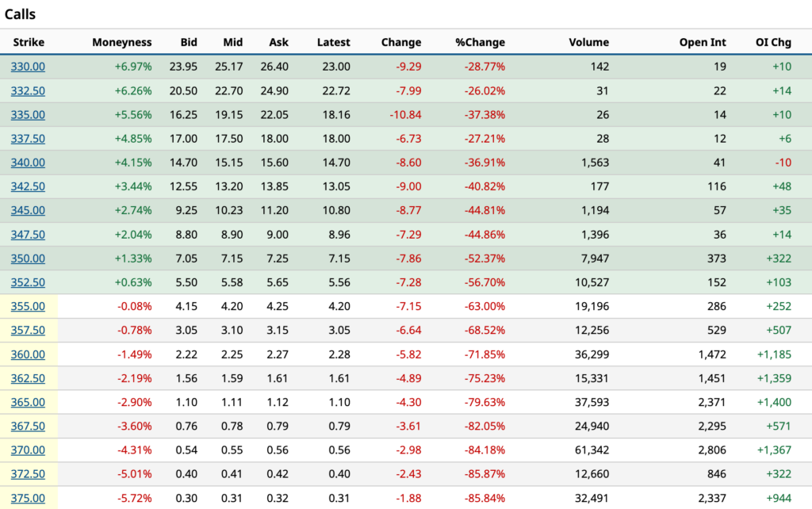Sort by the Moneyness column header
This screenshot has height=509, width=812.
[x=121, y=43]
